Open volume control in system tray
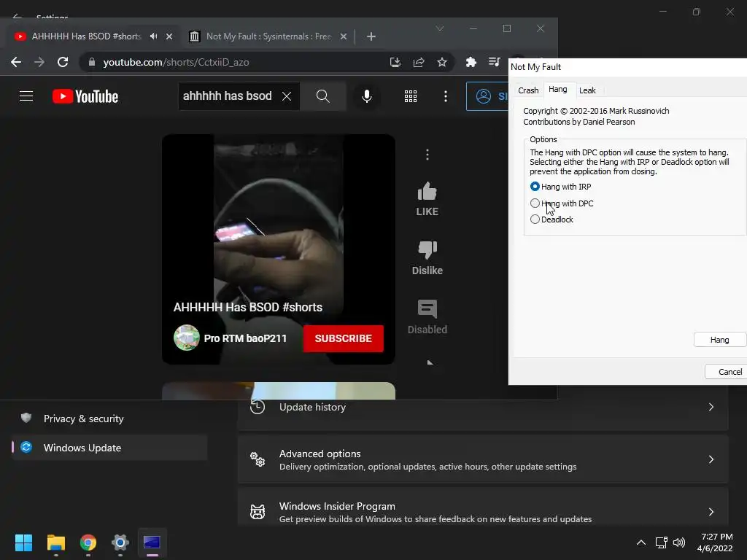The height and width of the screenshot is (560, 747). pyautogui.click(x=679, y=542)
